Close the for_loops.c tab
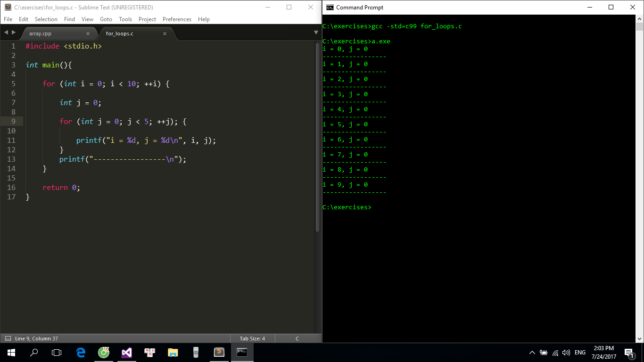This screenshot has width=644, height=362. pos(165,33)
